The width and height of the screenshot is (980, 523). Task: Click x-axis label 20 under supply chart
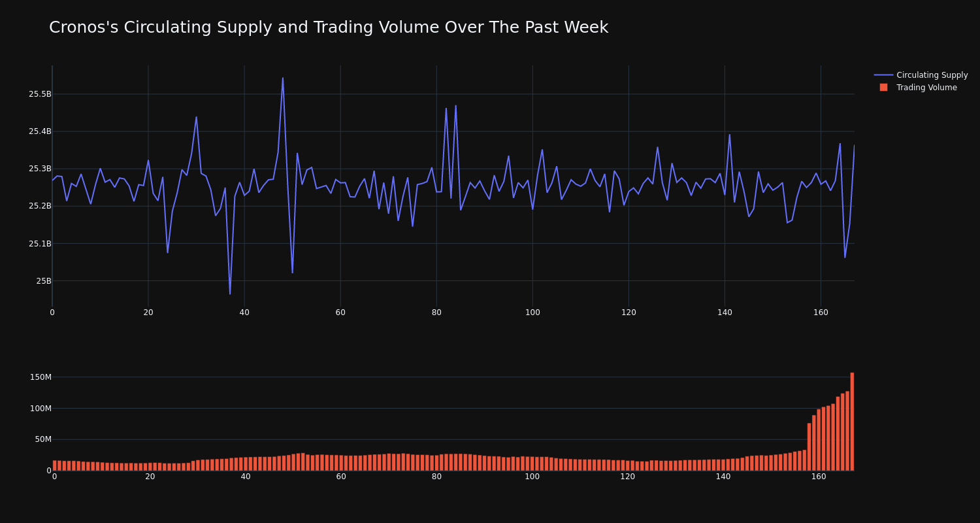point(148,312)
